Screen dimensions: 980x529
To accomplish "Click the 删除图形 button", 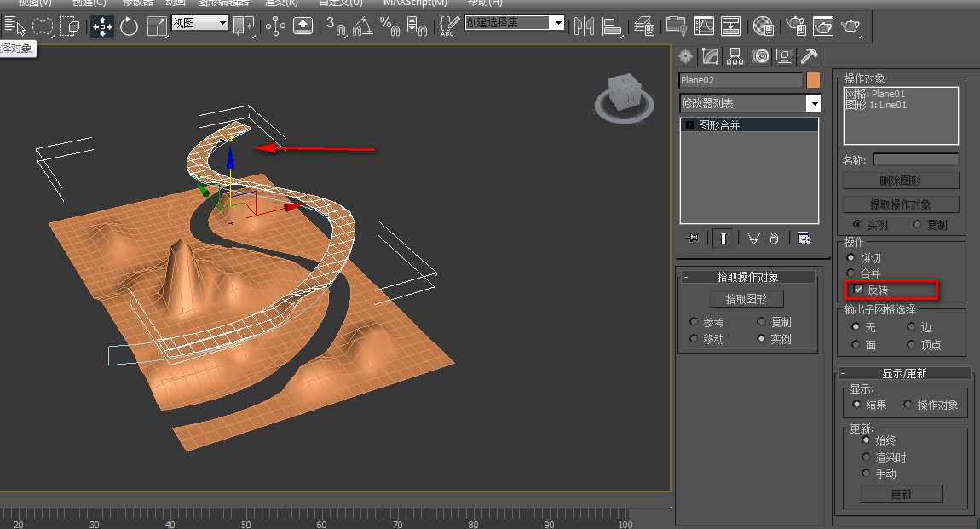I will pos(900,181).
